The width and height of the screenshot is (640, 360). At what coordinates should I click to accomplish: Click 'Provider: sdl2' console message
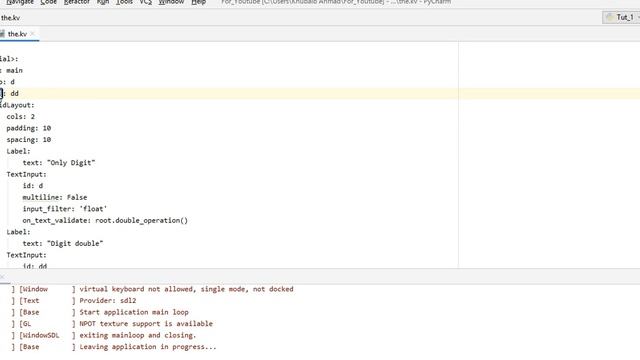click(108, 300)
